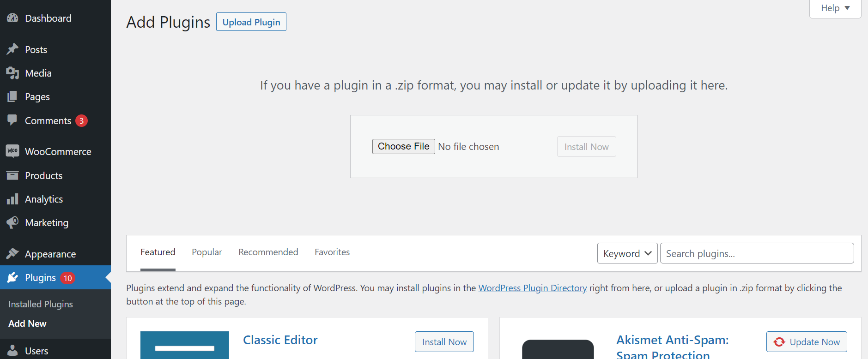Click the Posts pushpin icon

[12, 49]
